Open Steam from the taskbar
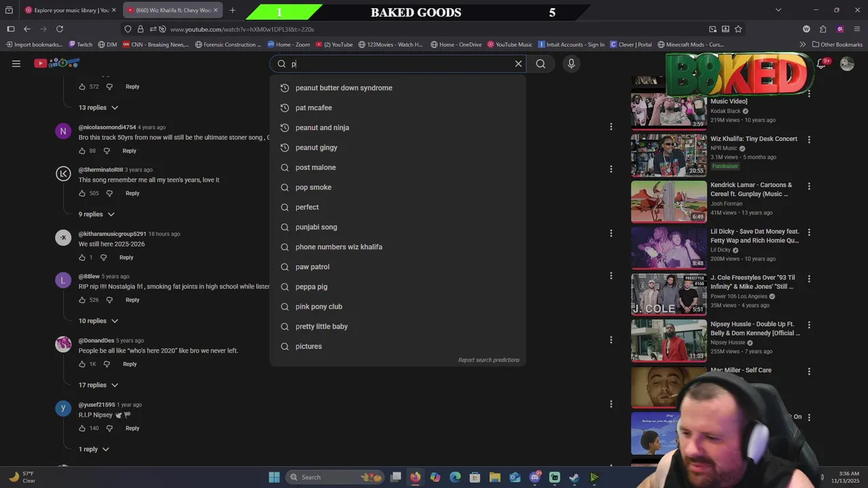 (x=574, y=477)
